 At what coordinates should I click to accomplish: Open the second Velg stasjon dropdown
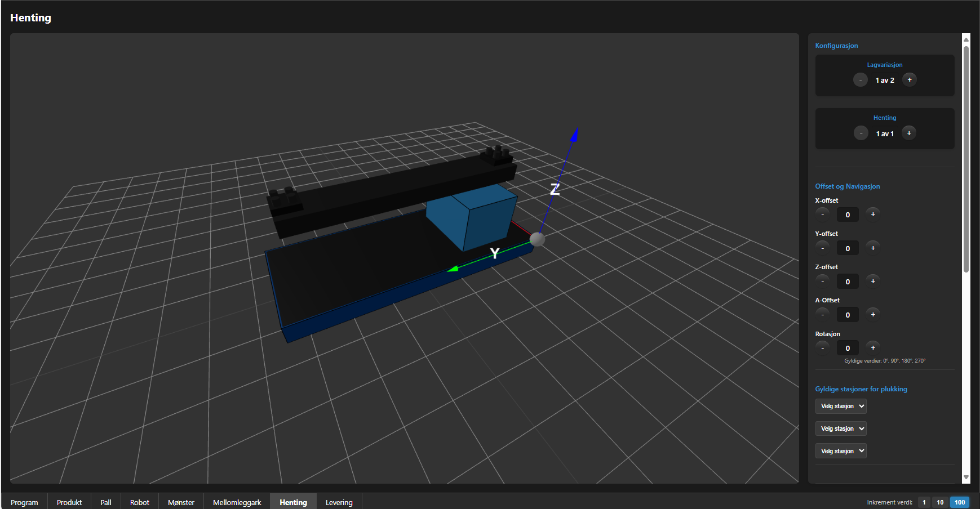(841, 428)
